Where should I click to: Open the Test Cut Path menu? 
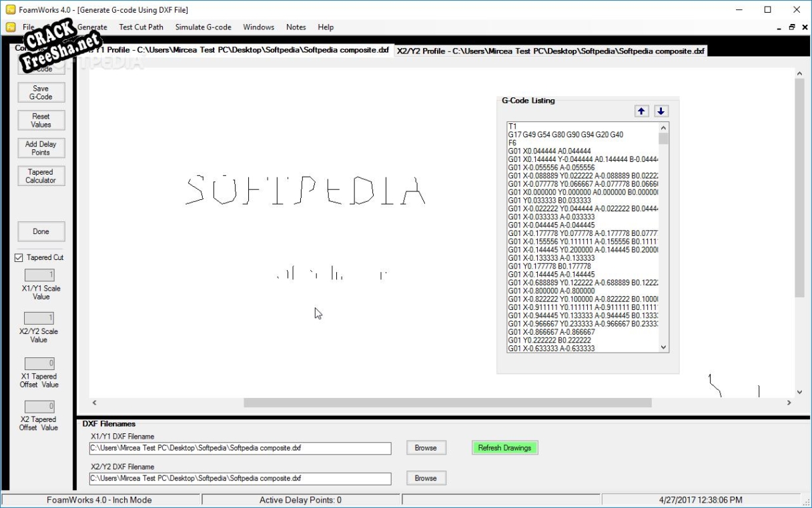pos(141,27)
